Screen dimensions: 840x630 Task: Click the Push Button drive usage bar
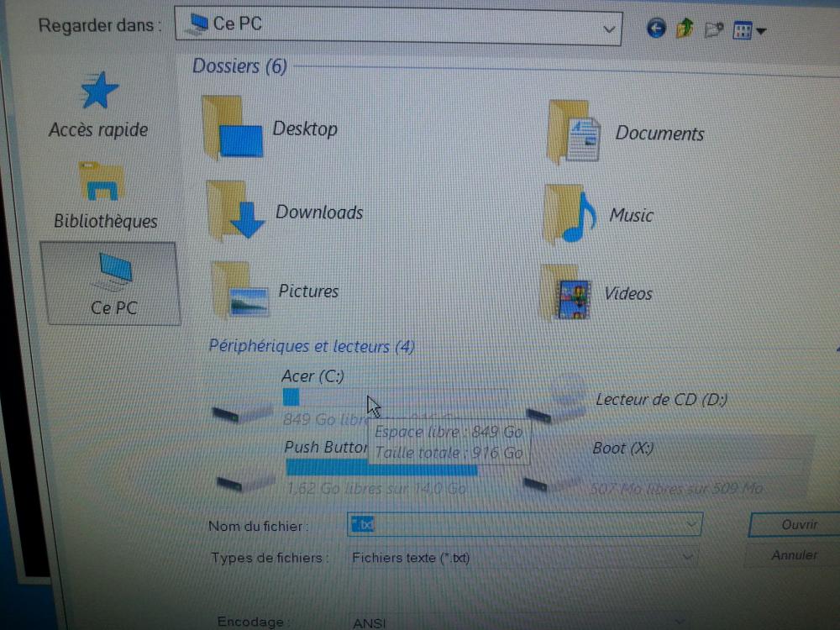pyautogui.click(x=381, y=467)
